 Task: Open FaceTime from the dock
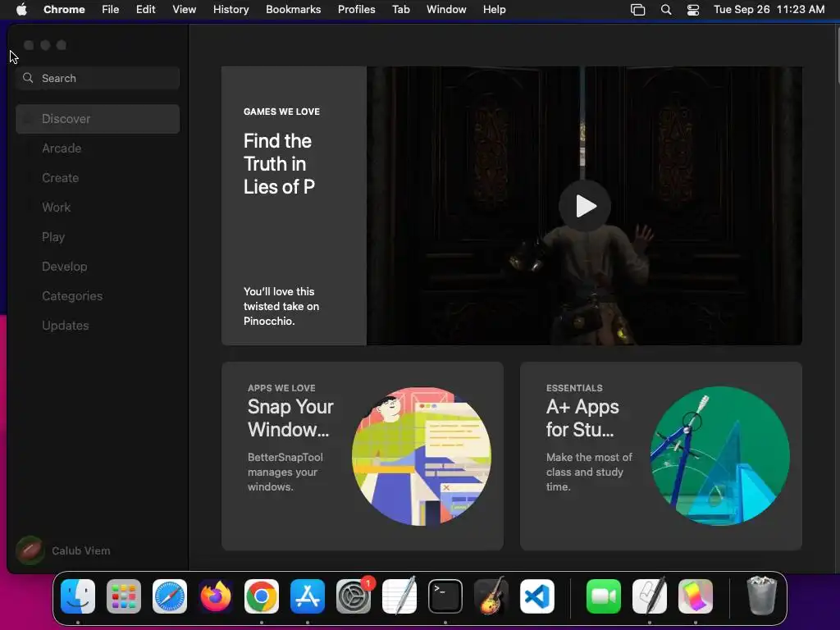[x=604, y=596]
